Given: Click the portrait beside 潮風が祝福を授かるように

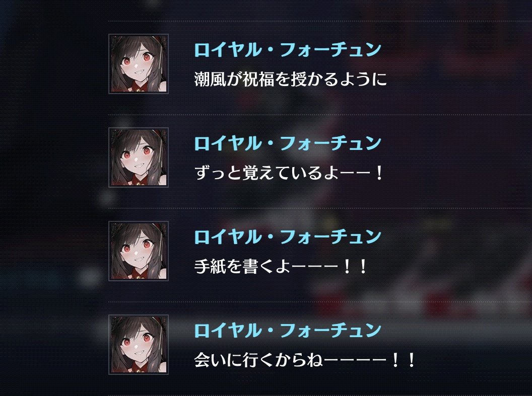Looking at the screenshot, I should tap(139, 64).
